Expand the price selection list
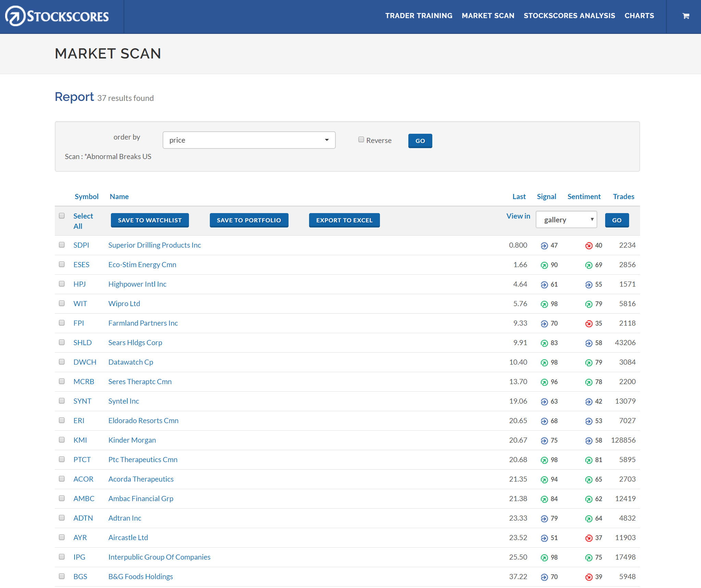This screenshot has height=588, width=701. coord(249,140)
